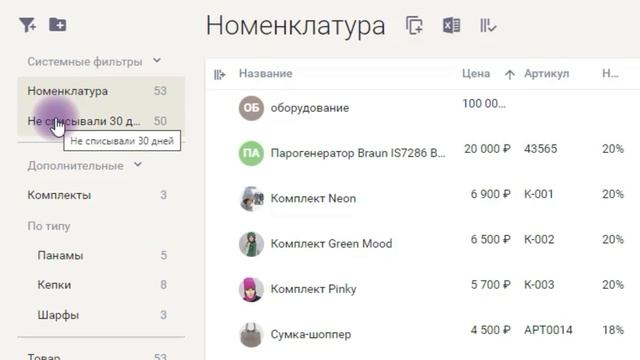Click the price 4 500 ₽

coord(491,330)
